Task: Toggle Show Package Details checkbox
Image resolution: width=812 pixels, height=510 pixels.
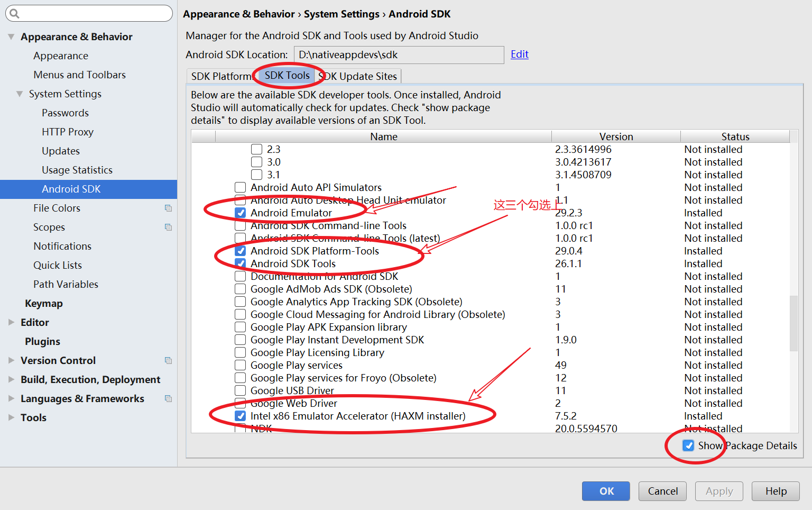Action: [x=688, y=445]
